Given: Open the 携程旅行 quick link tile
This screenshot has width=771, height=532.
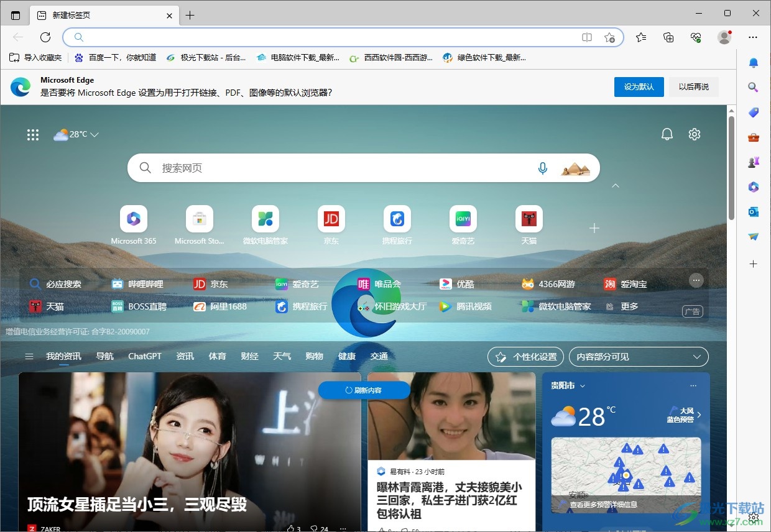Looking at the screenshot, I should [397, 225].
